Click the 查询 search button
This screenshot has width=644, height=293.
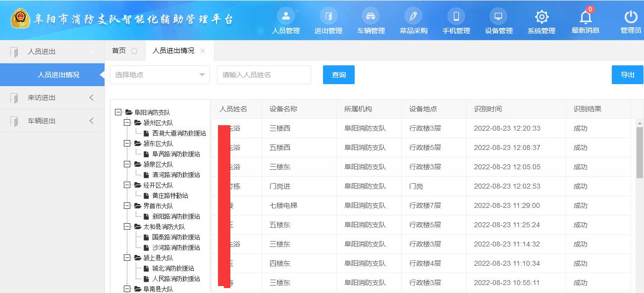pyautogui.click(x=338, y=75)
